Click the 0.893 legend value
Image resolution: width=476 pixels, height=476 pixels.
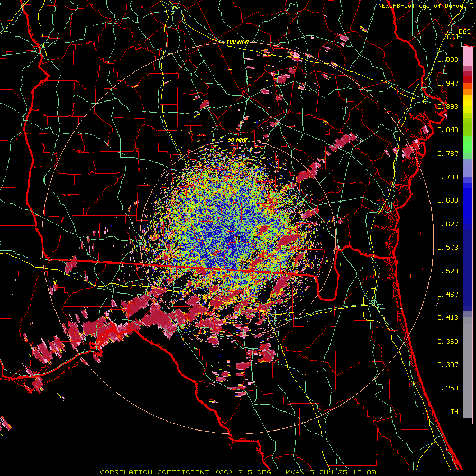pos(448,106)
